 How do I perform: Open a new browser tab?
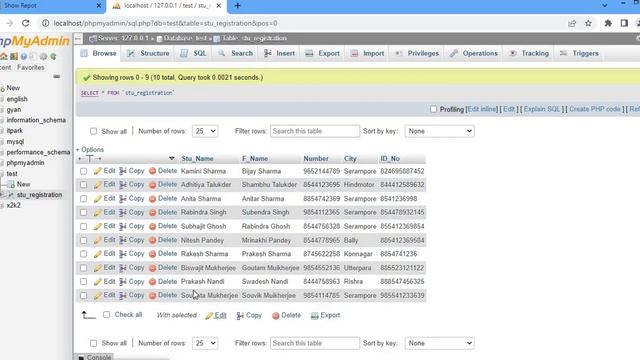point(238,6)
